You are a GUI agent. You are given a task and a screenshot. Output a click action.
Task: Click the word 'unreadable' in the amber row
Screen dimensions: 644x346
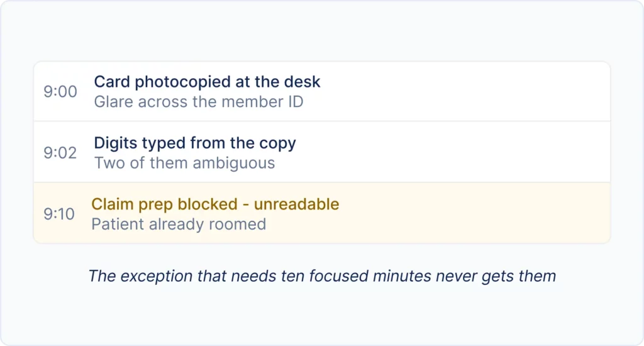coord(297,204)
